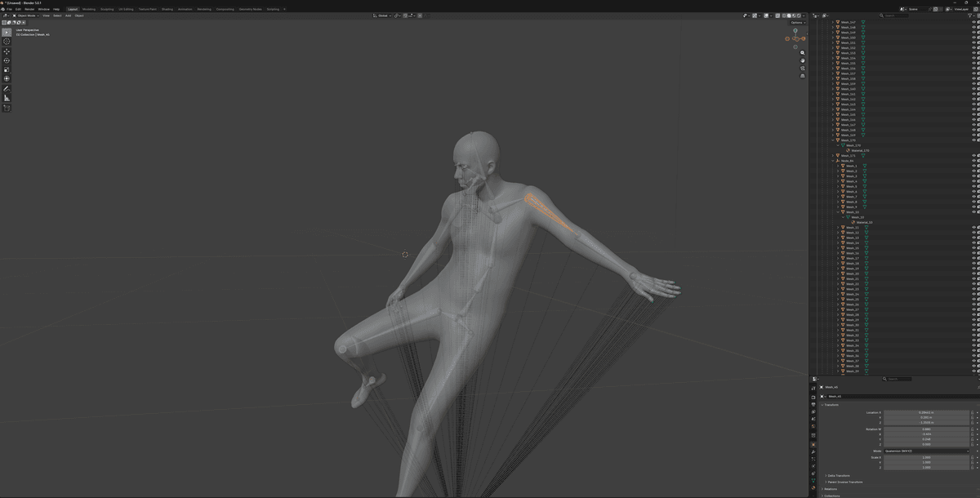The height and width of the screenshot is (498, 980).
Task: Toggle camera view with the camera icon
Action: [803, 68]
